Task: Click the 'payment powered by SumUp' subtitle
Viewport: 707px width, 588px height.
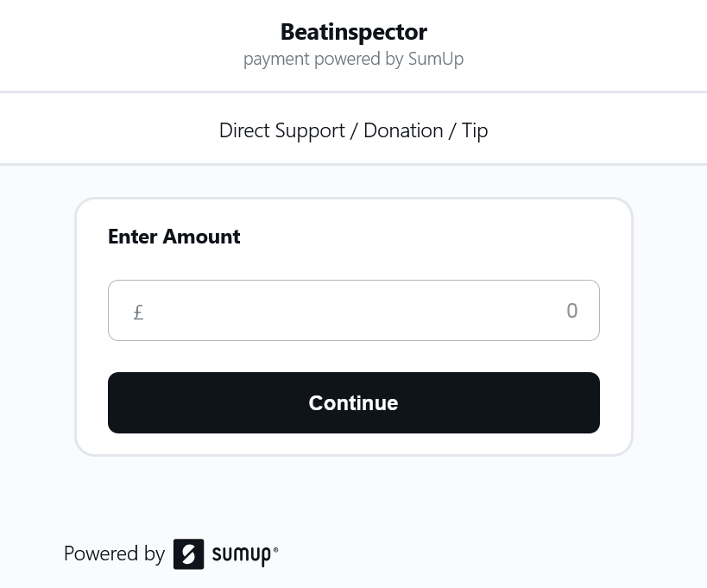Action: point(353,59)
